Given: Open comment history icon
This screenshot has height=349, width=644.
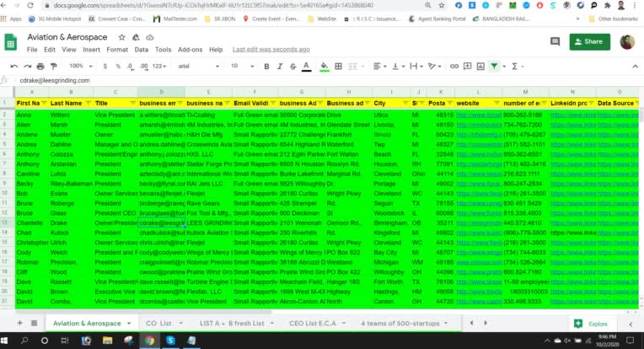Looking at the screenshot, I should pyautogui.click(x=555, y=41).
